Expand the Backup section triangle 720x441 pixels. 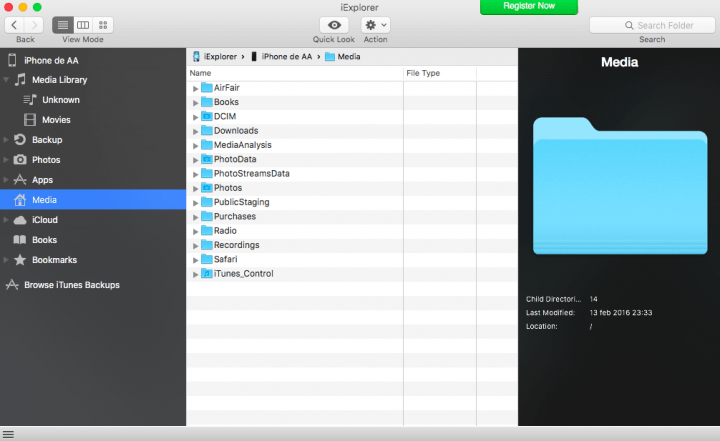click(x=6, y=140)
